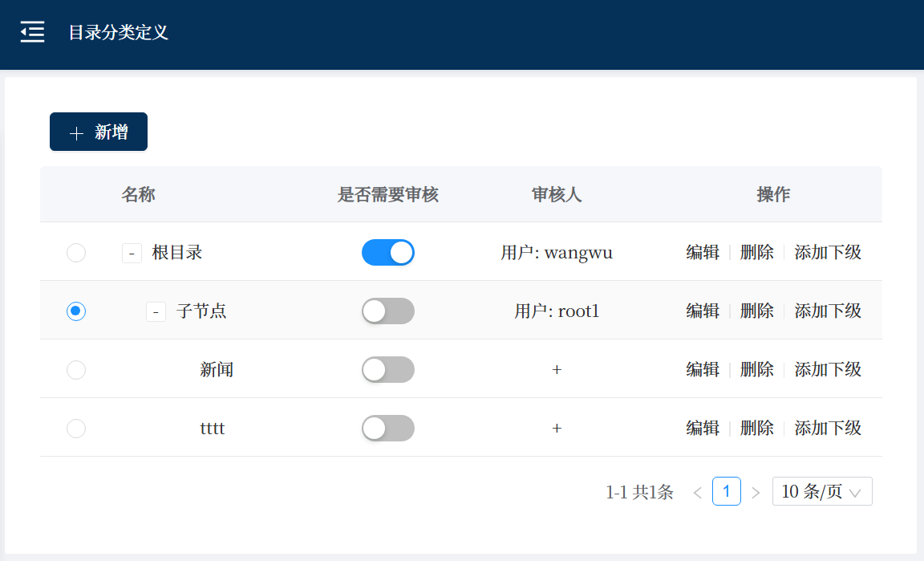This screenshot has height=561, width=924.
Task: Click 编辑 for the 根目录 row
Action: coord(703,252)
